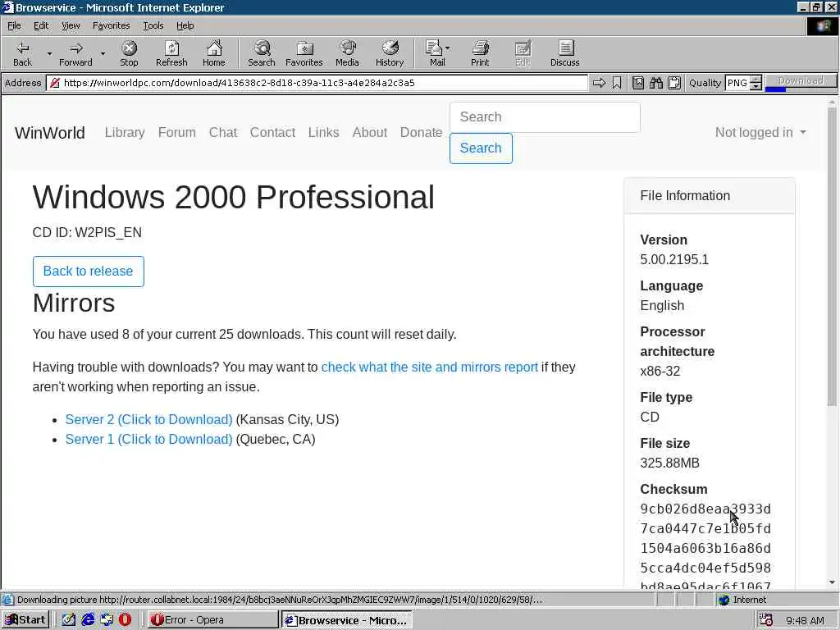Expand the Mail dropdown arrow
840x630 pixels.
click(x=448, y=48)
